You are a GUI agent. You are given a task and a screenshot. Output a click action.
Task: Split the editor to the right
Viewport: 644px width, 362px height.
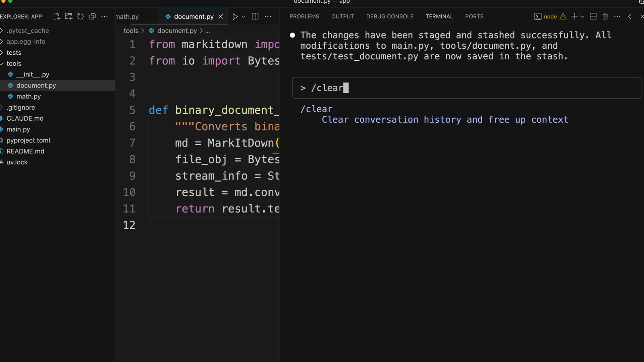255,16
